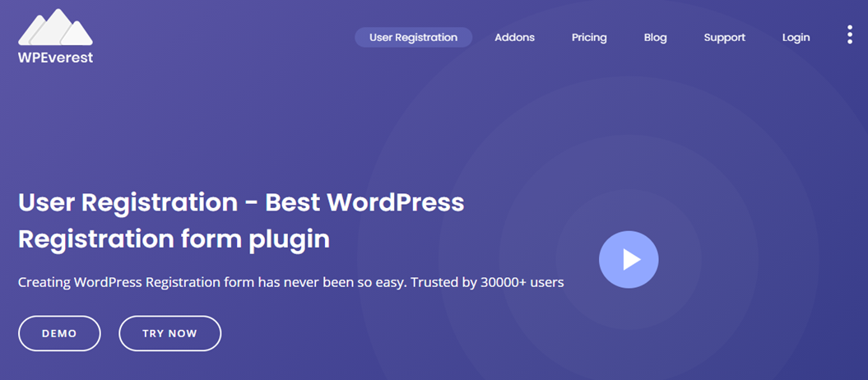Image resolution: width=868 pixels, height=380 pixels.
Task: Click the WPEverest brand name text
Action: [x=55, y=57]
